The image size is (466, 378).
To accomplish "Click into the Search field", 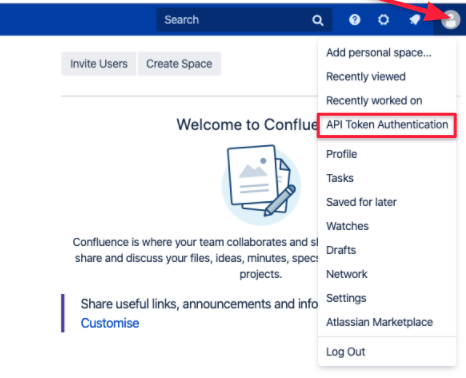I will pos(244,20).
